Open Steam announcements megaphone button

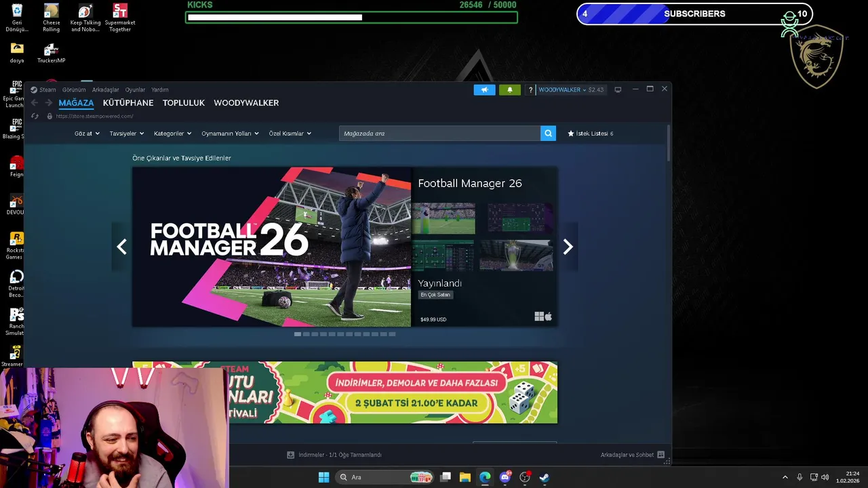(x=484, y=89)
